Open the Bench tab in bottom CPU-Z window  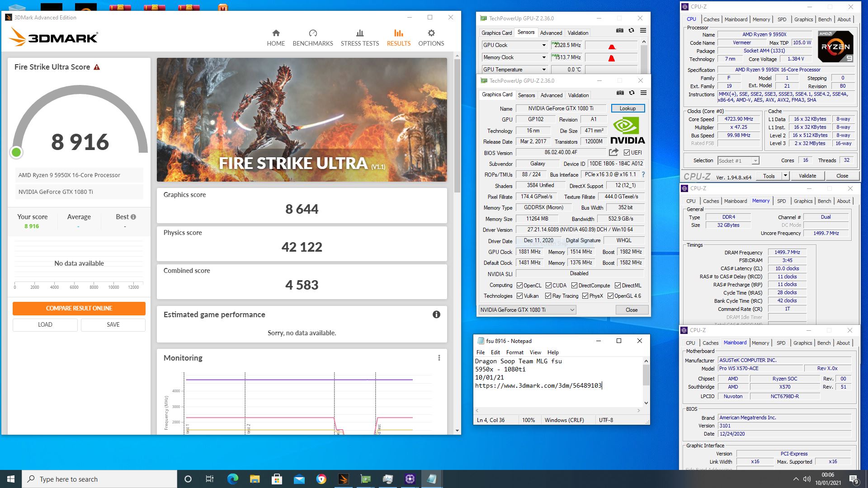click(824, 343)
